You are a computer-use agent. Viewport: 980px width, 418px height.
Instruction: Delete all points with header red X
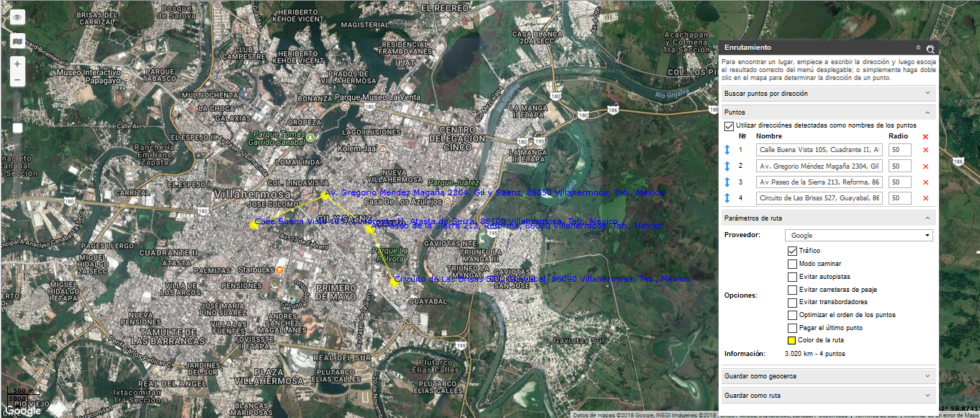pyautogui.click(x=925, y=136)
